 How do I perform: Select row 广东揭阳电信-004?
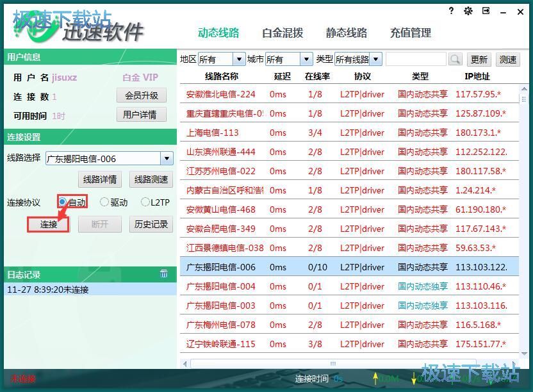[349, 286]
